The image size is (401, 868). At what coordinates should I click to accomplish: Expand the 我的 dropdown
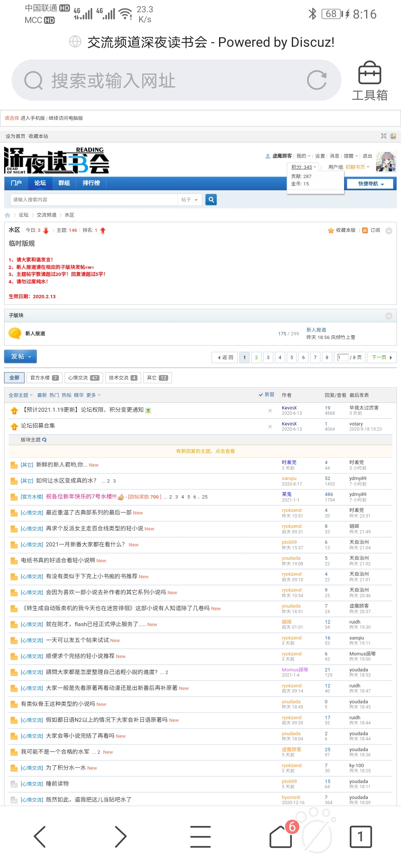coord(303,156)
